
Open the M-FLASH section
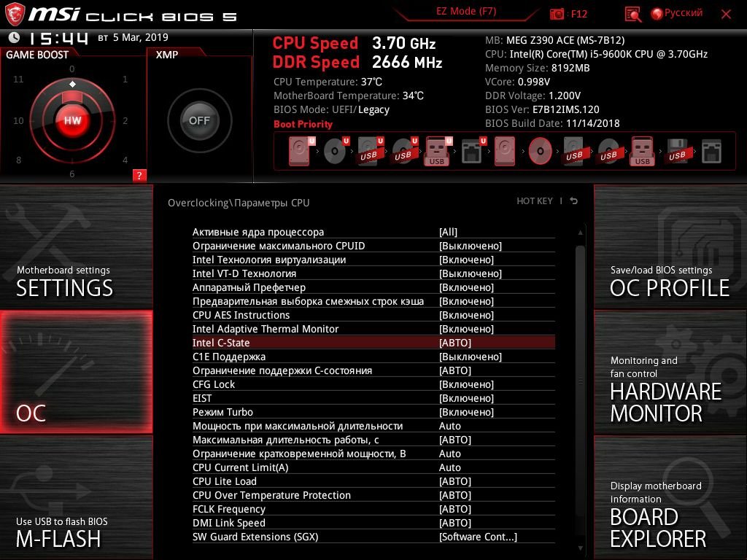click(76, 497)
